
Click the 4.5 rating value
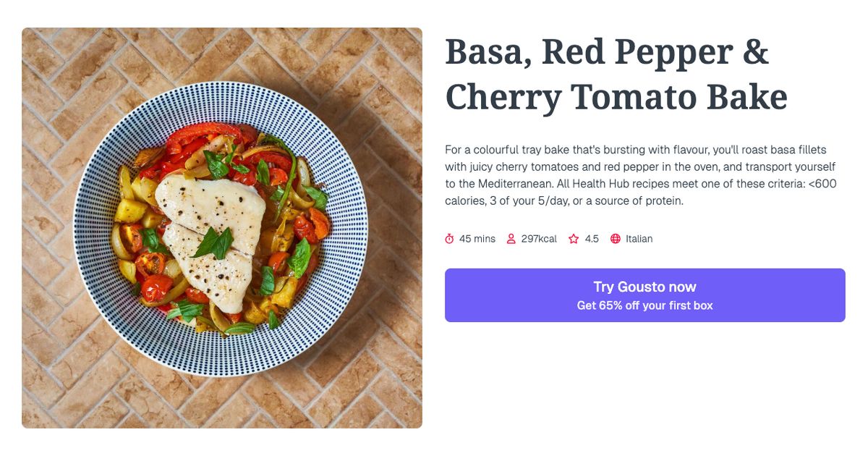click(x=591, y=238)
